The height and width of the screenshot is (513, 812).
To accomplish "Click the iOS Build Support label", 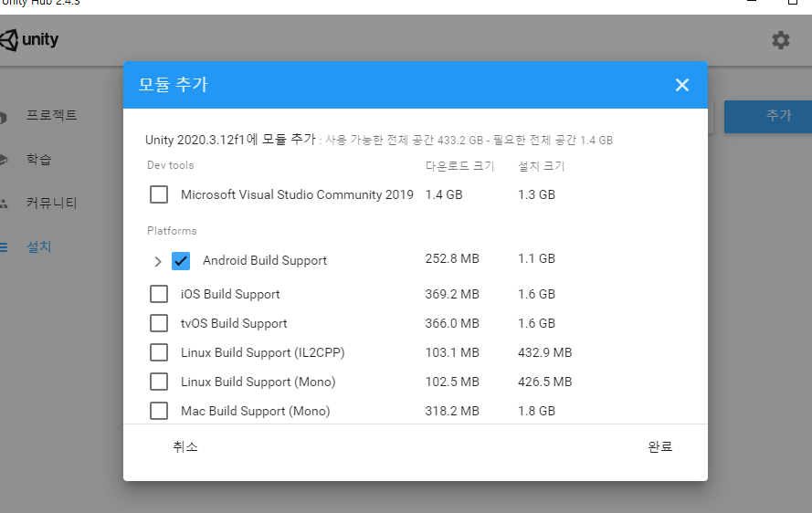I will pyautogui.click(x=230, y=294).
